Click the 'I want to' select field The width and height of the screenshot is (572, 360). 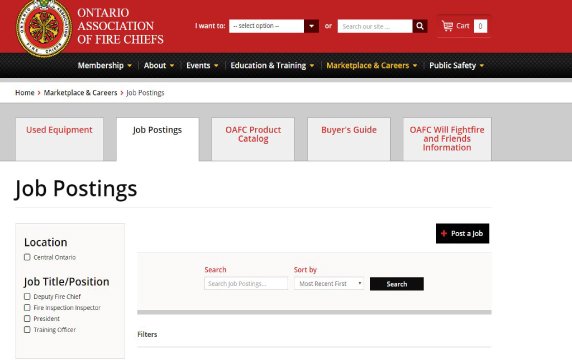click(x=267, y=26)
